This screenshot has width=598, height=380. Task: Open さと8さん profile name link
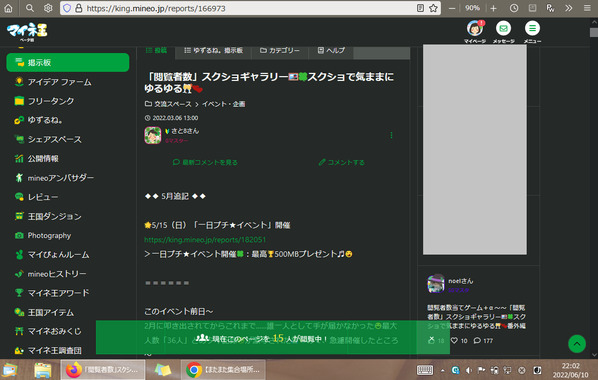click(185, 131)
